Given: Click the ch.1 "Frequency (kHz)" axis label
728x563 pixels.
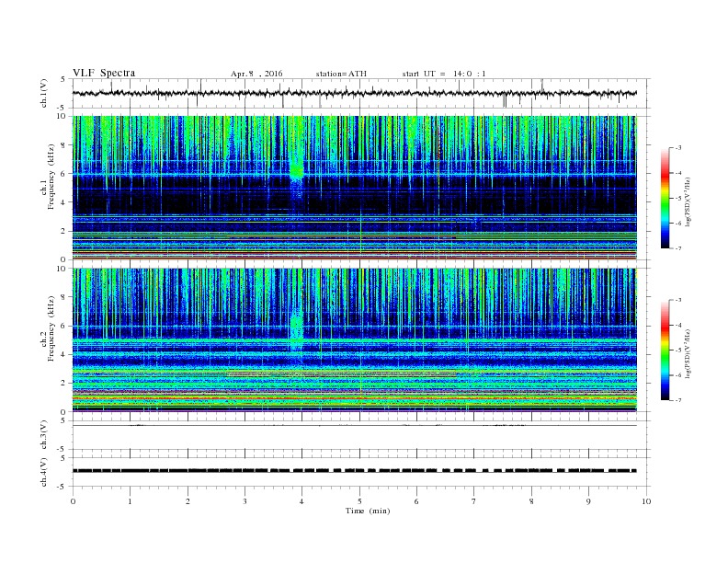Looking at the screenshot, I should (x=51, y=177).
